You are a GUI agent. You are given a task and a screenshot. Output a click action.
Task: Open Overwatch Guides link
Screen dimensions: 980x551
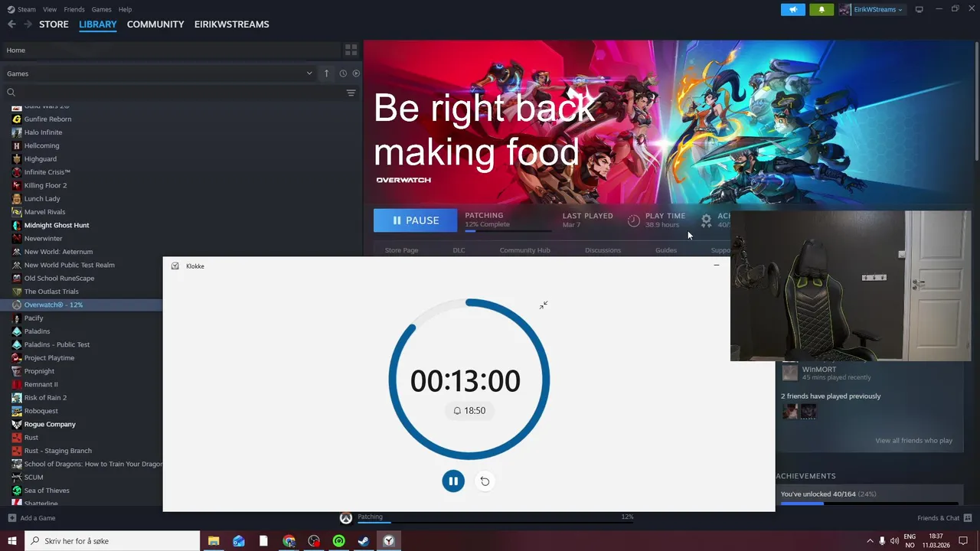tap(666, 250)
